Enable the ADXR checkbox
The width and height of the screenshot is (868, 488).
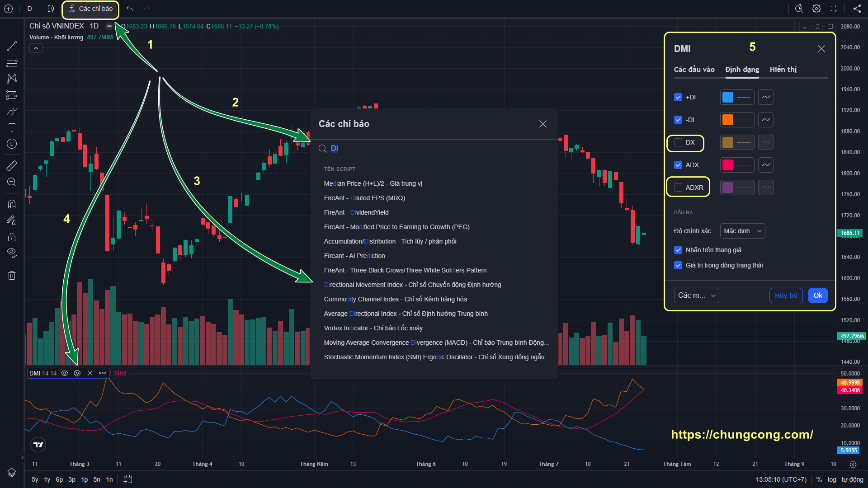tap(678, 188)
